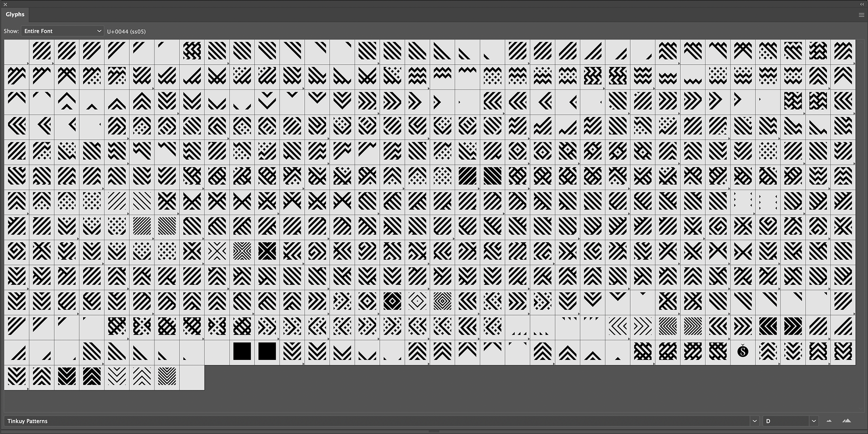Choose the heavy solid left-pointing chevron glyph

coord(768,326)
